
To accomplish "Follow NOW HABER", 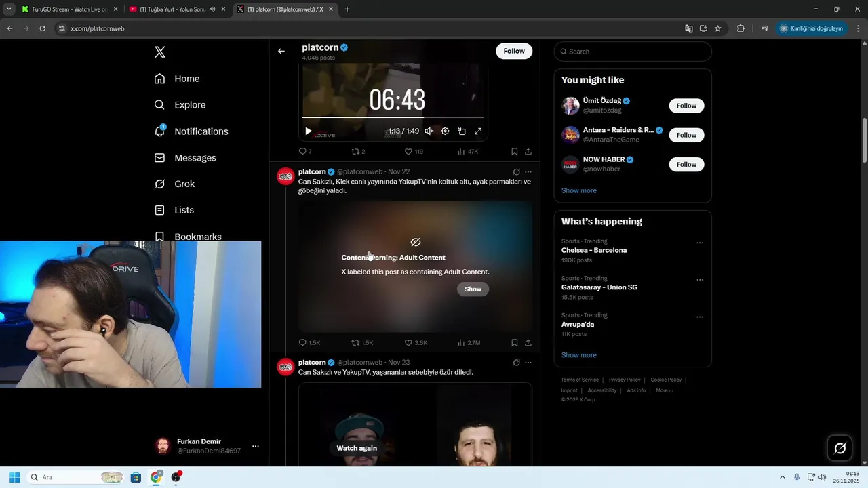I will [686, 164].
